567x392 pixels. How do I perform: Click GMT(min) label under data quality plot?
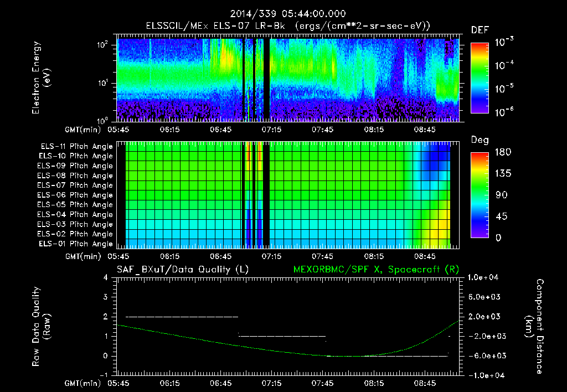tap(83, 383)
